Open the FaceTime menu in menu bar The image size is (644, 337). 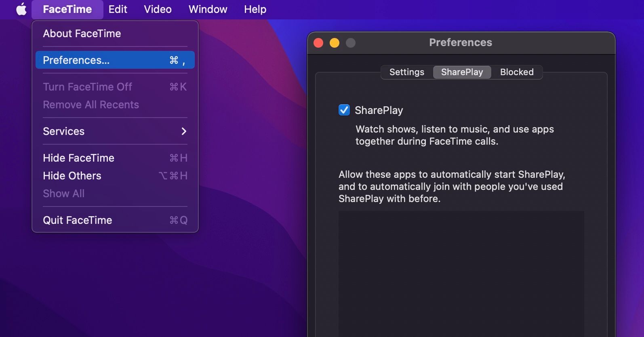(x=67, y=9)
